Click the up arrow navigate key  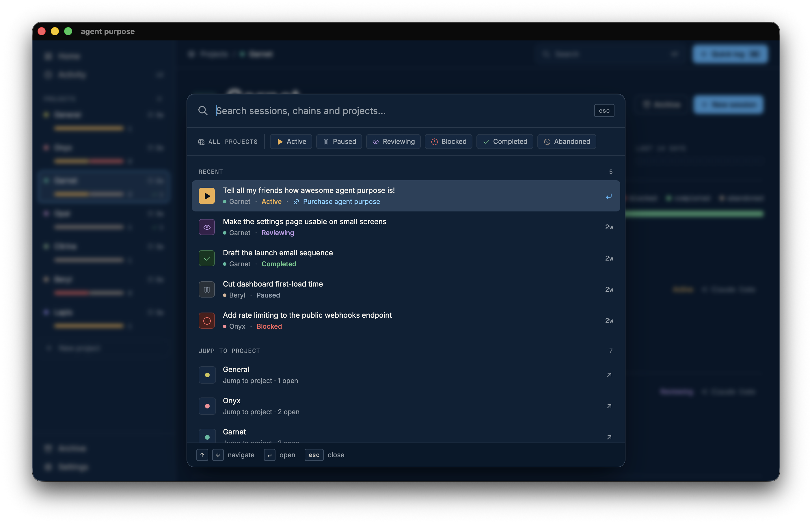(202, 455)
